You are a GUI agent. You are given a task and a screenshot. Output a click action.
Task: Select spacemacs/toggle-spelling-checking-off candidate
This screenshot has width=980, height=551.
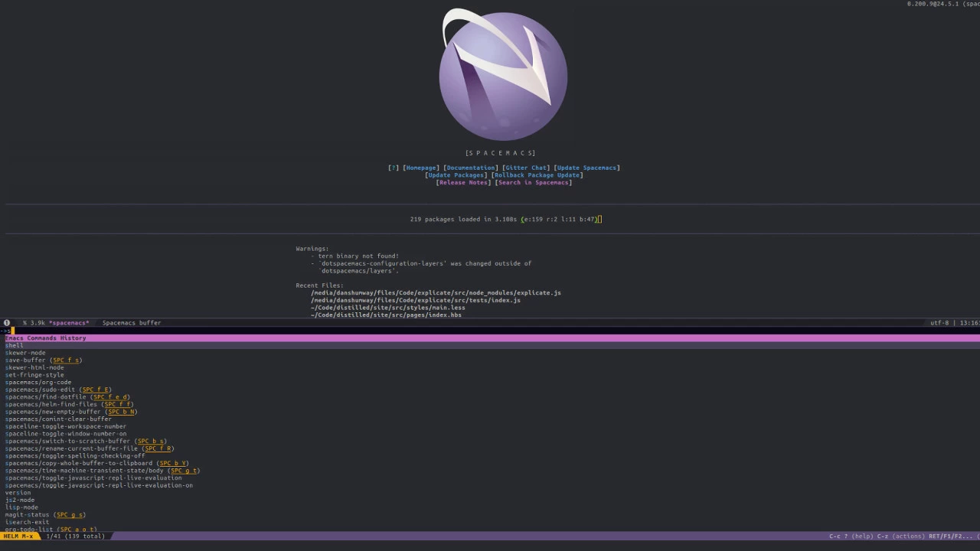click(x=75, y=456)
